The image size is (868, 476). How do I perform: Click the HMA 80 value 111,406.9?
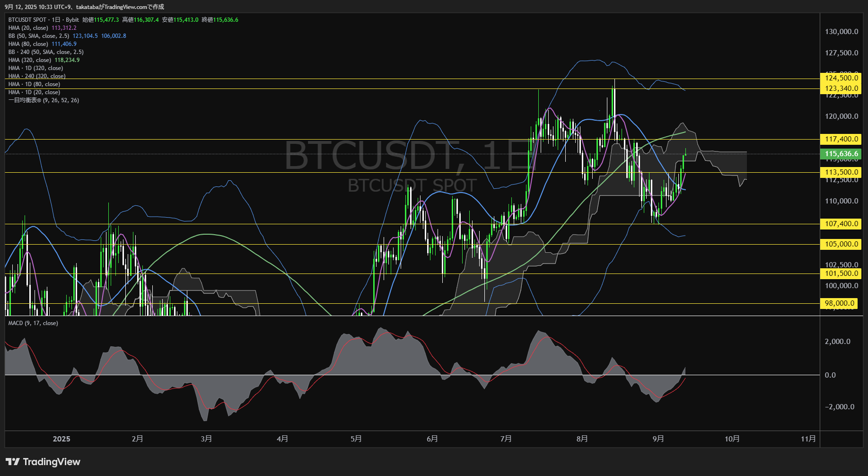point(64,44)
